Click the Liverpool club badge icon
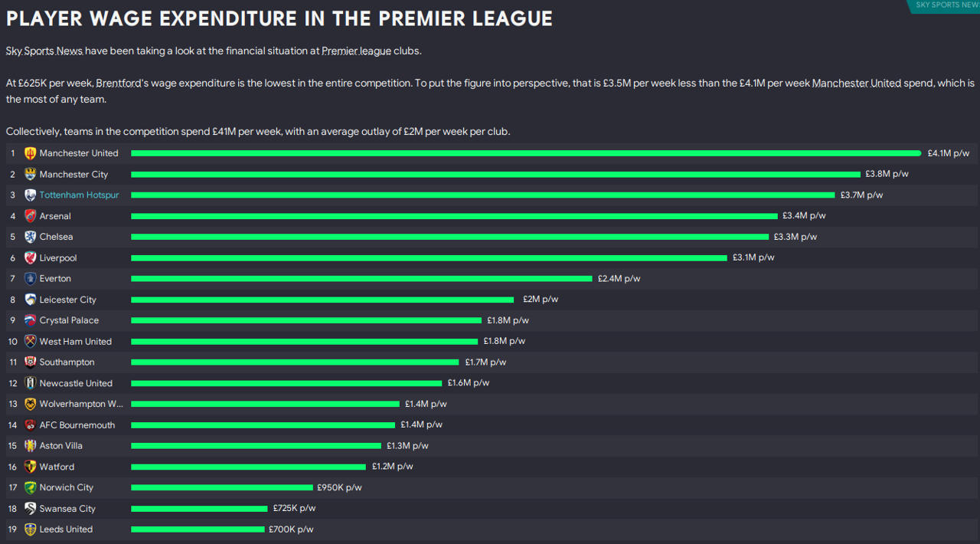This screenshot has width=980, height=544. [31, 258]
